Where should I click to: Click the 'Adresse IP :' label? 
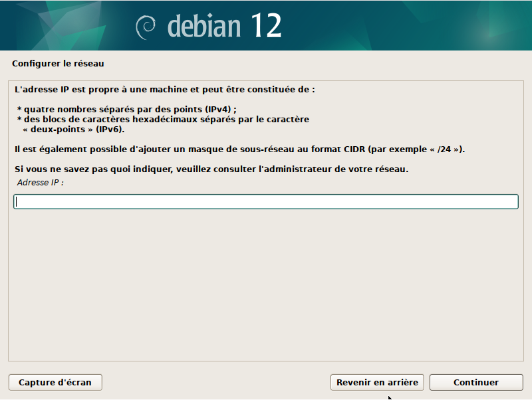tap(41, 182)
